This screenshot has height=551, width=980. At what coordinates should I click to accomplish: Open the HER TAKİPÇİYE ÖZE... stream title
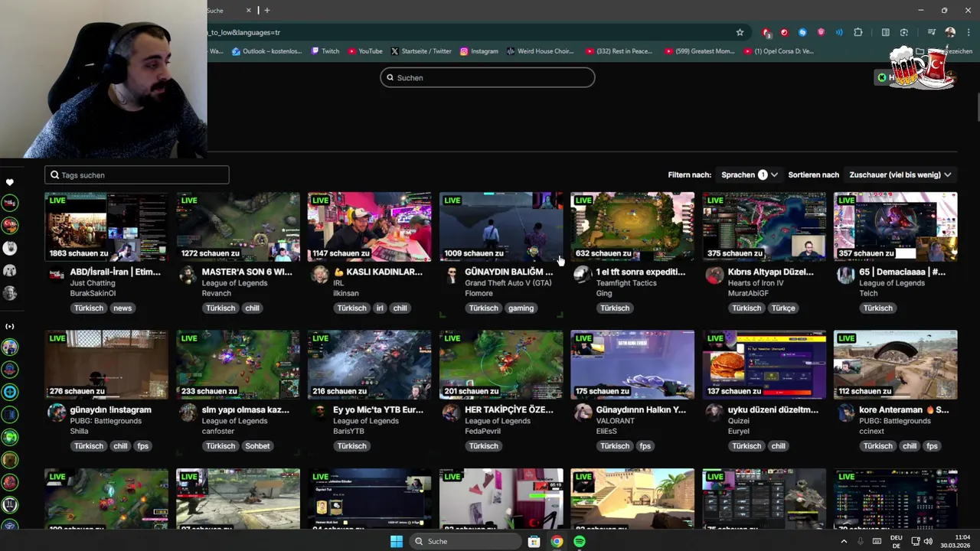[508, 410]
